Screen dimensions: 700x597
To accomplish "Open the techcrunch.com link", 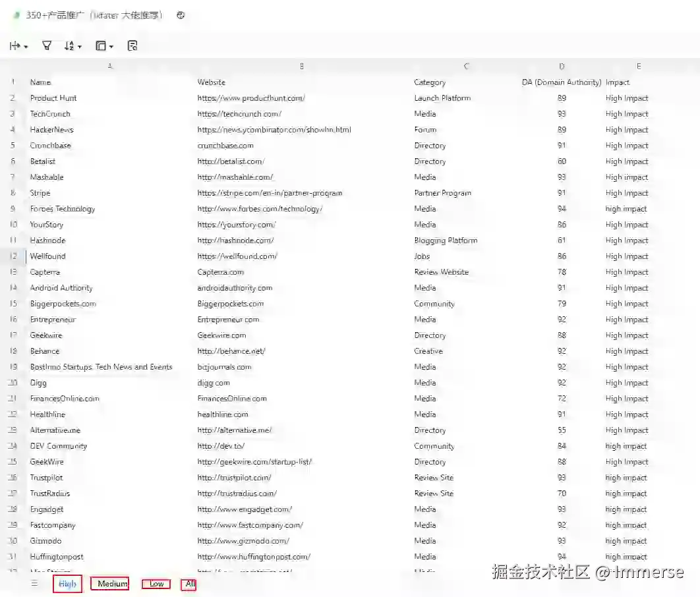I will pos(239,114).
